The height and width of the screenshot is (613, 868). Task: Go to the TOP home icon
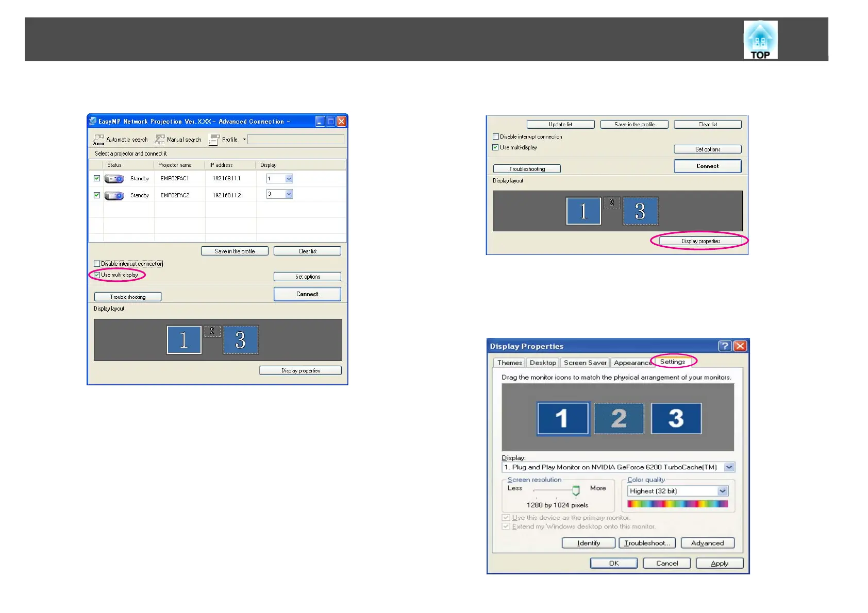(x=760, y=40)
